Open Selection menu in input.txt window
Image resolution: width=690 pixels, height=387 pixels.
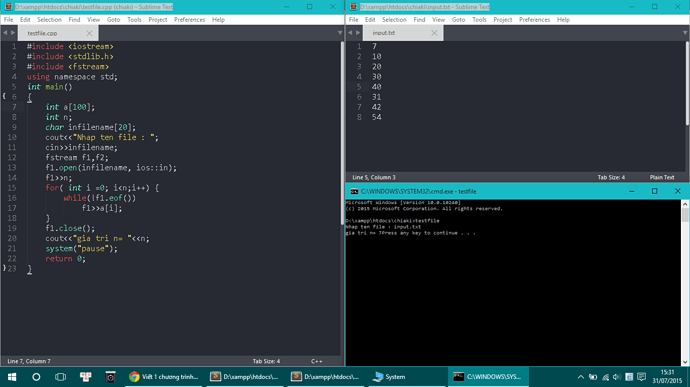(x=394, y=20)
